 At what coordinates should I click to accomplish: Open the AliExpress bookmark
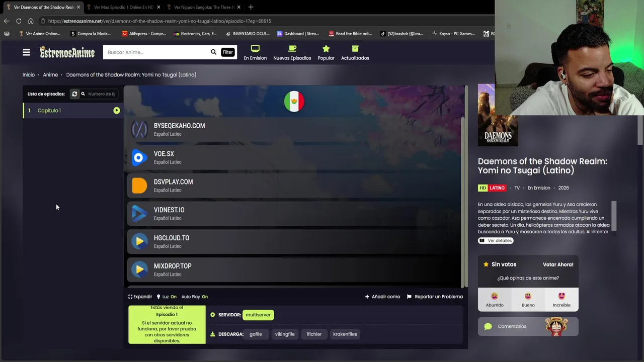pos(144,34)
